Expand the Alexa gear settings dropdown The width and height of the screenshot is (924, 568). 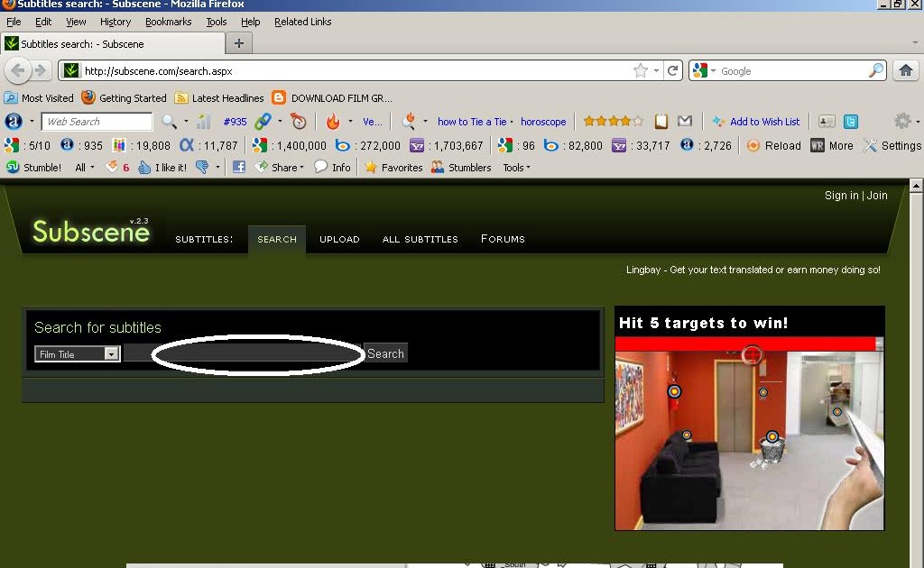click(918, 121)
